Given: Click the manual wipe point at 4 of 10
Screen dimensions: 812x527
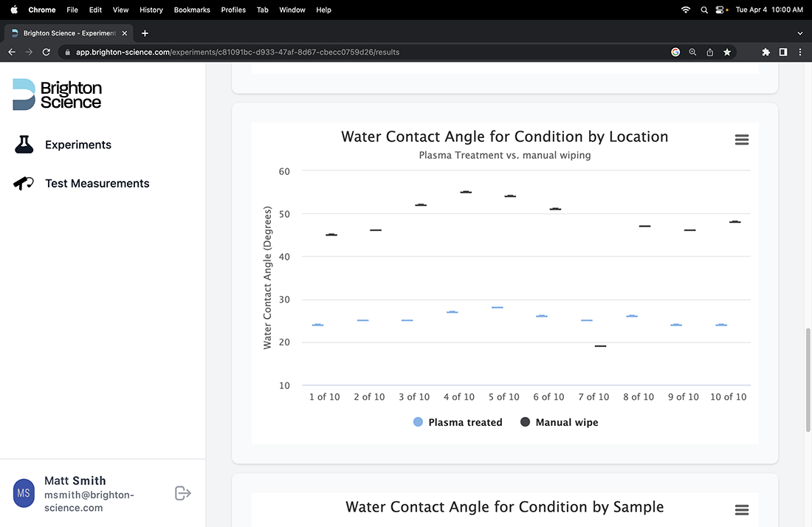Looking at the screenshot, I should coord(466,192).
